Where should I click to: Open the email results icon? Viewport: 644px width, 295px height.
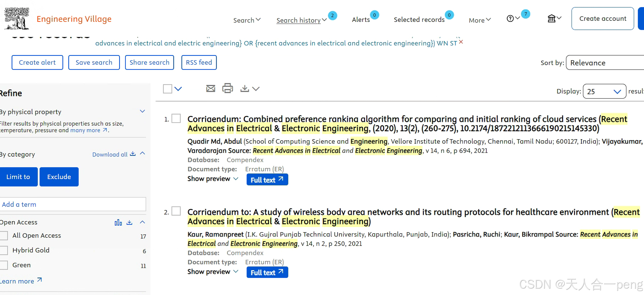[x=211, y=88]
